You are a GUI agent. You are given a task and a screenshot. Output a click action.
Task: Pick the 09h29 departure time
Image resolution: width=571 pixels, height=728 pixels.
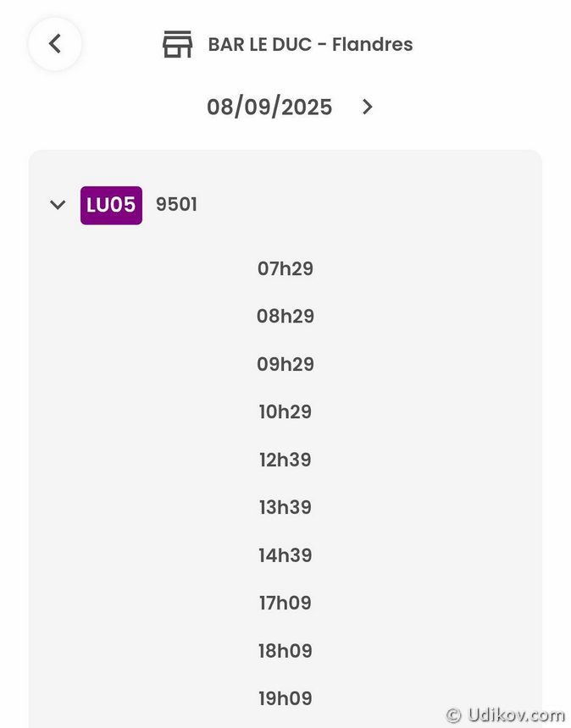pyautogui.click(x=285, y=365)
